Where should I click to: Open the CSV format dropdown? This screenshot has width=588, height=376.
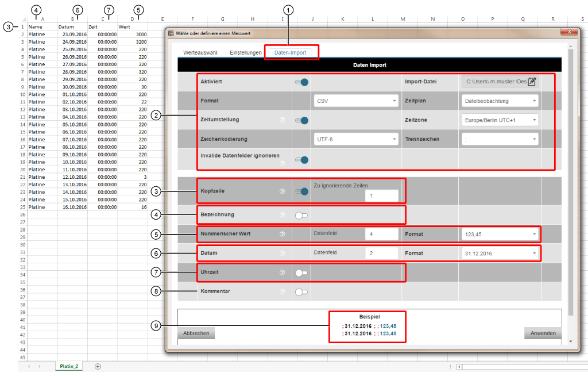click(x=355, y=101)
